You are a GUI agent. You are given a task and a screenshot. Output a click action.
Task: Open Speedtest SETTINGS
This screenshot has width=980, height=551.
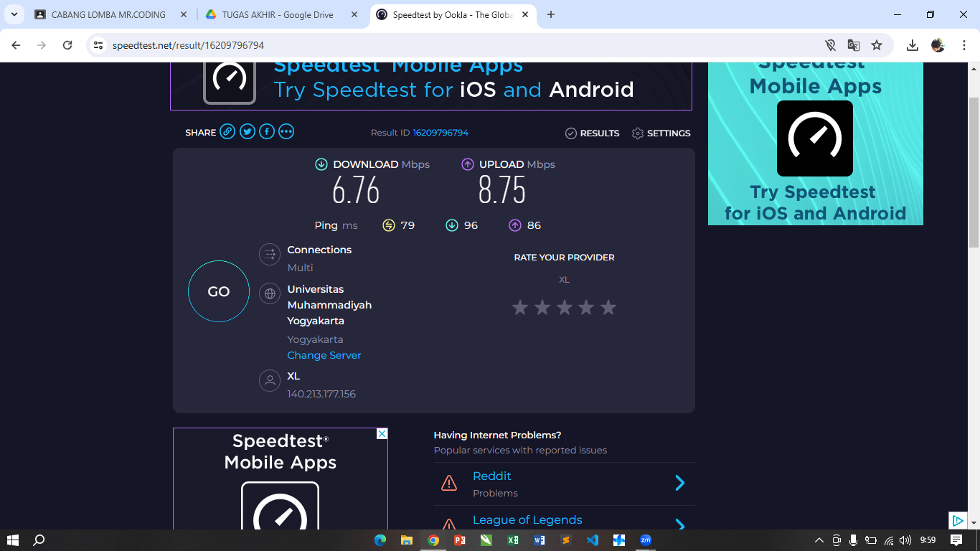661,133
